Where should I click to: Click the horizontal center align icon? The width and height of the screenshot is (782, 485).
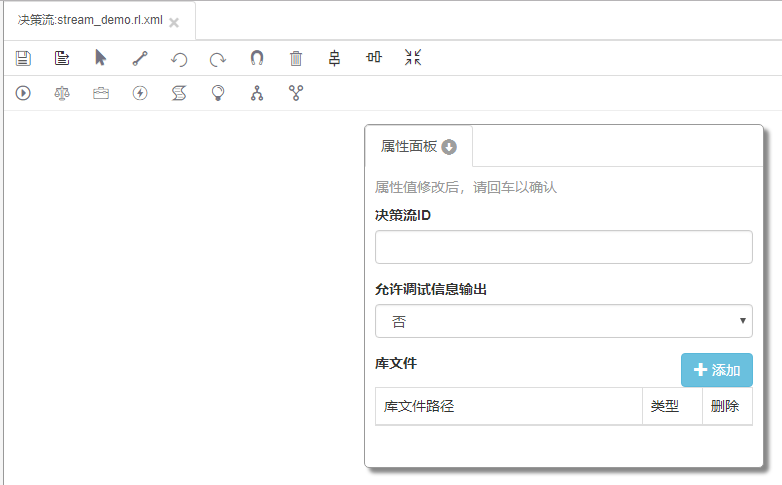pyautogui.click(x=374, y=58)
